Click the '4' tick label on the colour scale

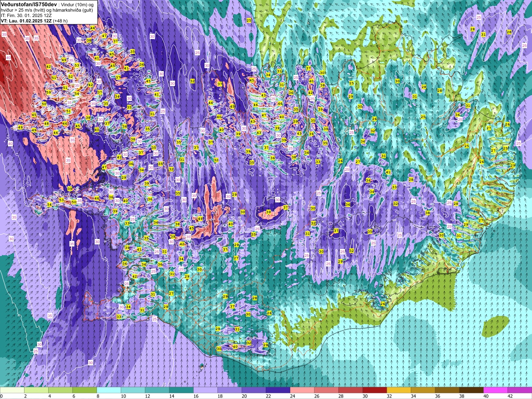[49, 396]
